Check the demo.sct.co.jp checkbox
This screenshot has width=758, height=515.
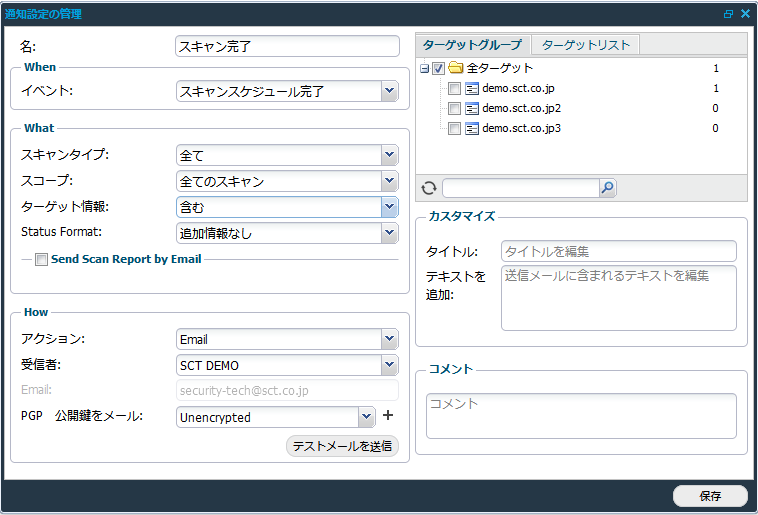click(x=454, y=88)
